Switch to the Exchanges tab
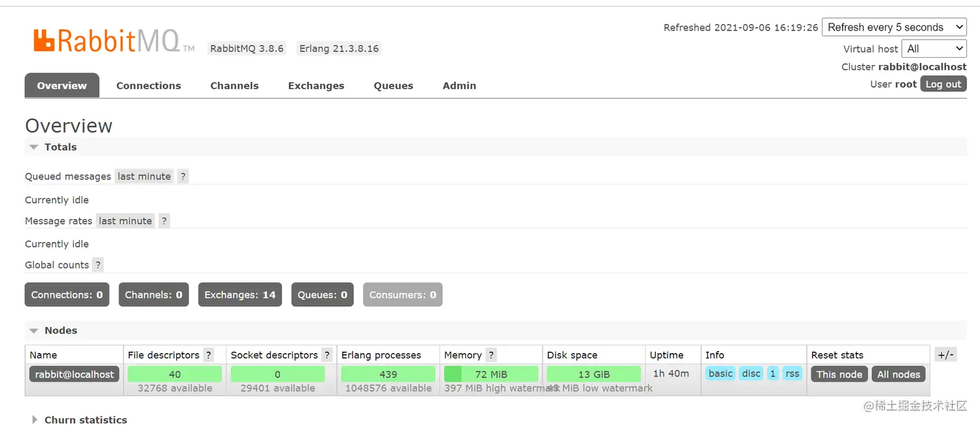The width and height of the screenshot is (980, 425). [316, 86]
